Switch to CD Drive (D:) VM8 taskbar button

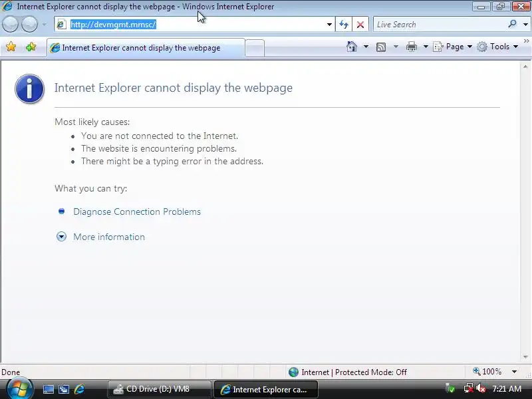(x=159, y=389)
